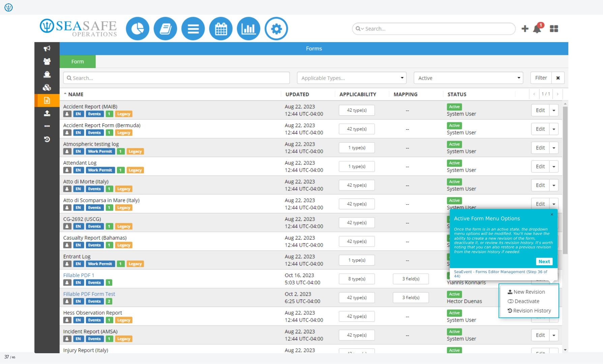Viewport: 603px width, 364px height.
Task: Open the settings gear icon
Action: (x=276, y=29)
